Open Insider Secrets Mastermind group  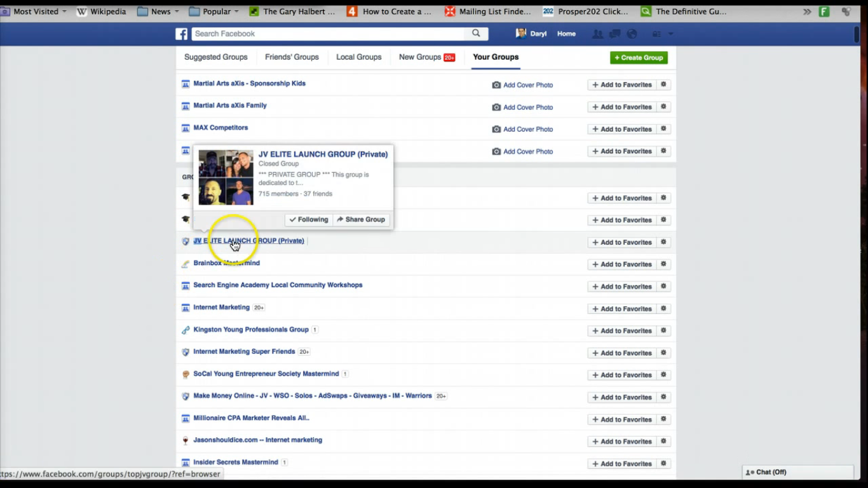[x=236, y=463]
